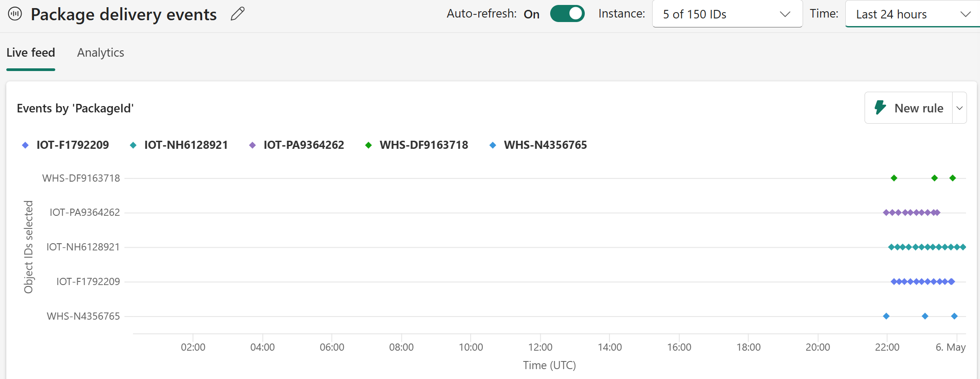Viewport: 980px width, 379px height.
Task: Toggle legend entry WHS-DF9163718
Action: tap(417, 145)
